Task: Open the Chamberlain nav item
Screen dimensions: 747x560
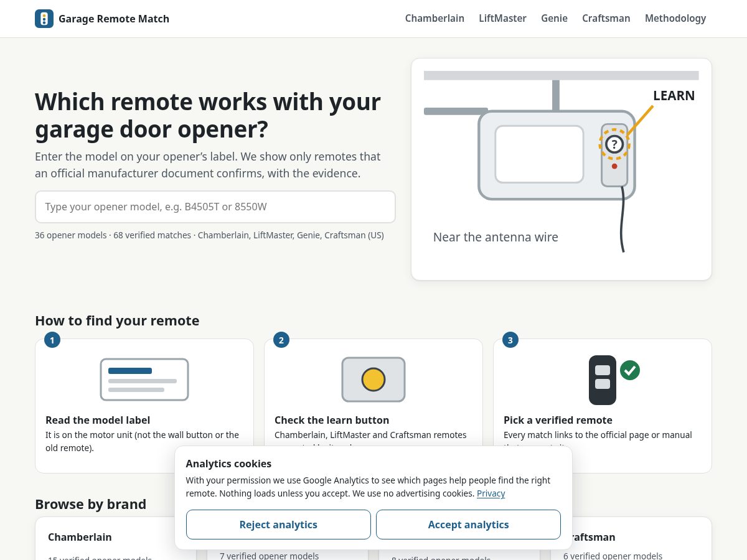Action: 435,19
